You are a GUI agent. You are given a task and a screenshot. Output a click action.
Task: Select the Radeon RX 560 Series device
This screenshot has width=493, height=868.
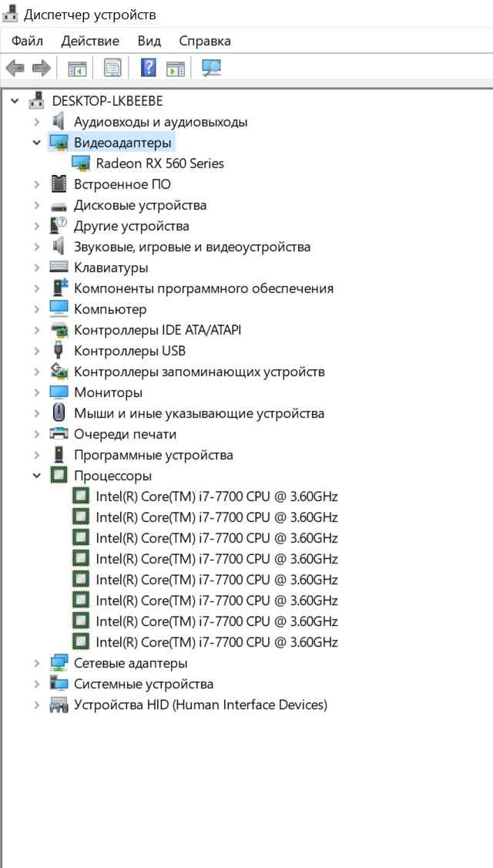160,163
